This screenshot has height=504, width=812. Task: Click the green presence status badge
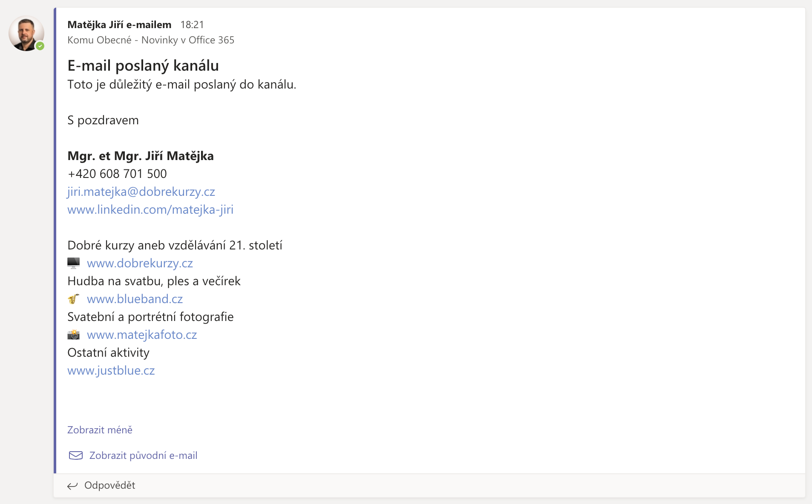(40, 46)
